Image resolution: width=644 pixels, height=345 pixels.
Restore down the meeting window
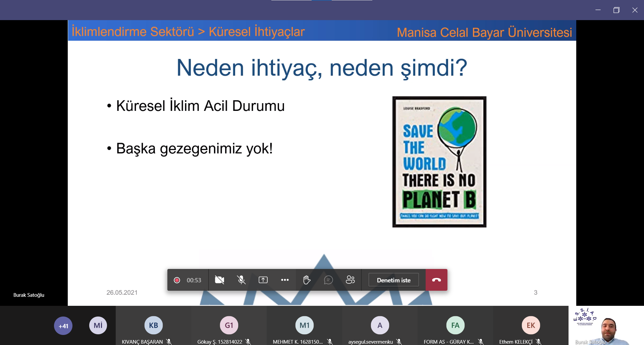click(x=616, y=10)
